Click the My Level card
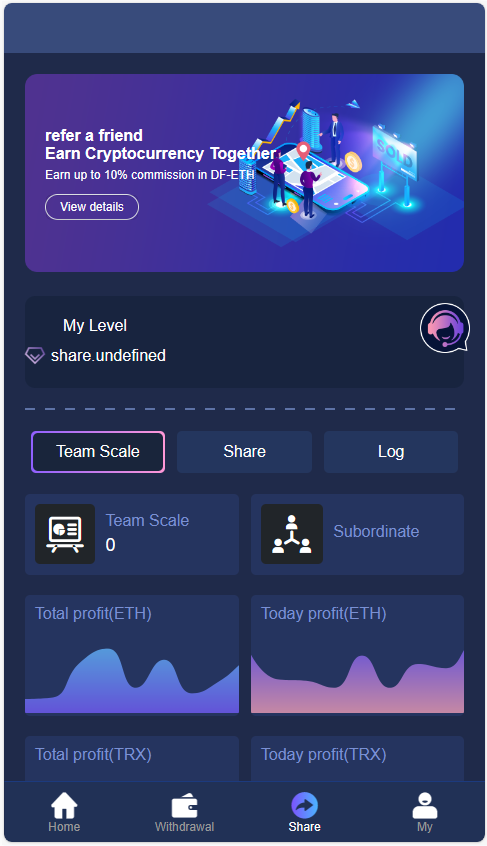This screenshot has height=846, width=487. coord(244,342)
